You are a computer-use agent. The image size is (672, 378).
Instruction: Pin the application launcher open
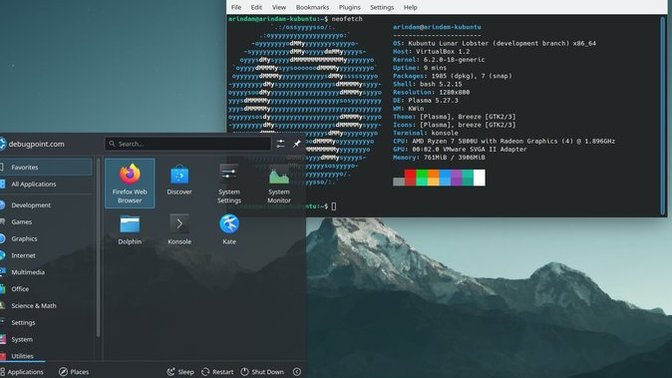click(x=297, y=144)
